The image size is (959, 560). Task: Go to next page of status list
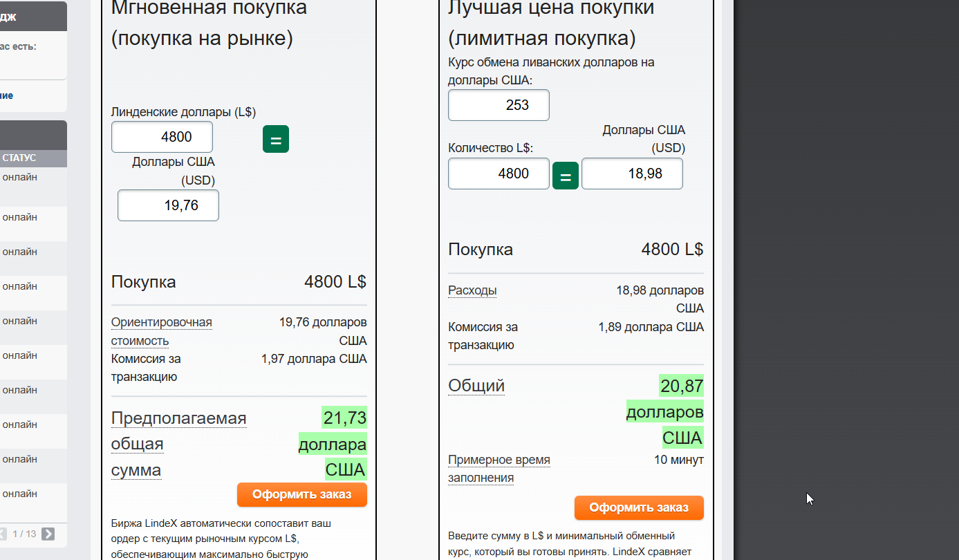(x=48, y=534)
